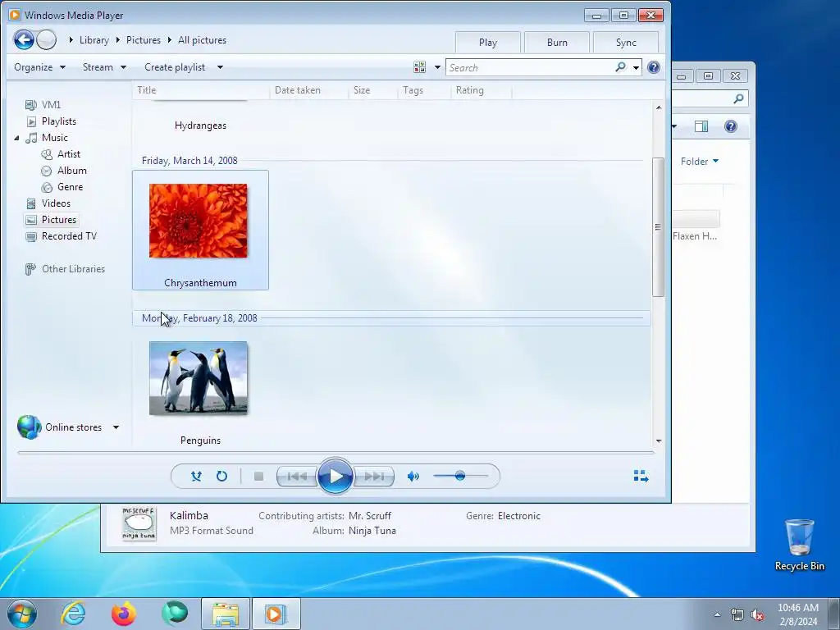
Task: Click the Online stores globe button
Action: (x=29, y=427)
